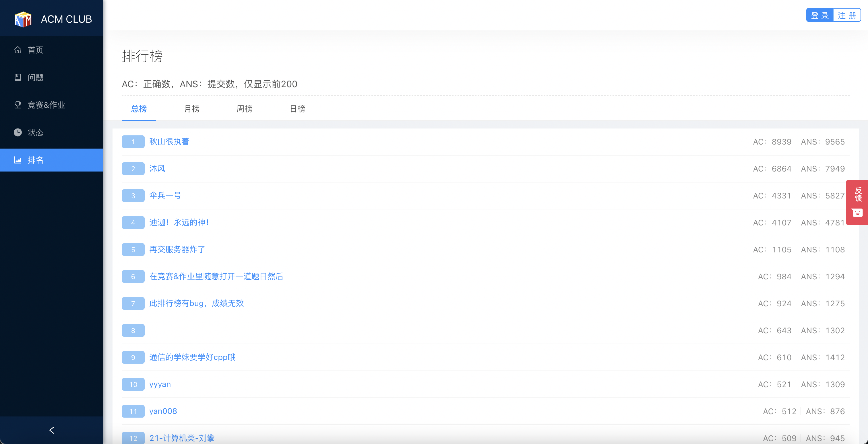Open the red 反馈 feedback widget

pyautogui.click(x=857, y=202)
